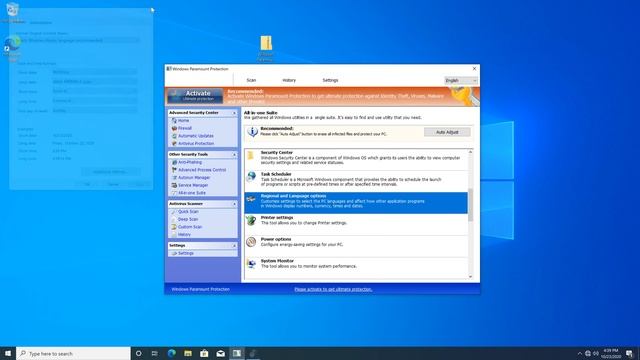
Task: Open the Action Center notifications icon
Action: click(x=629, y=353)
